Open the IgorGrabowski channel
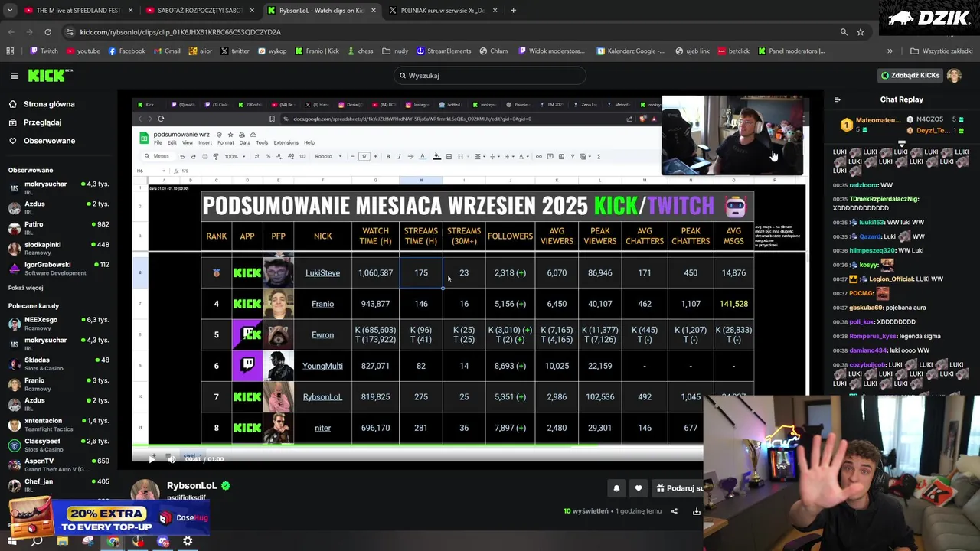The width and height of the screenshot is (980, 551). [59, 268]
